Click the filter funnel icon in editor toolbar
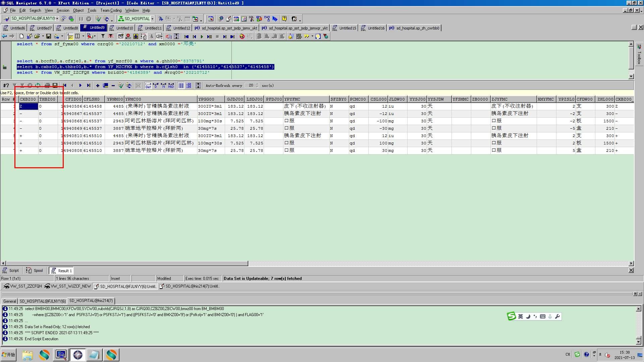This screenshot has height=362, width=644. click(x=103, y=36)
